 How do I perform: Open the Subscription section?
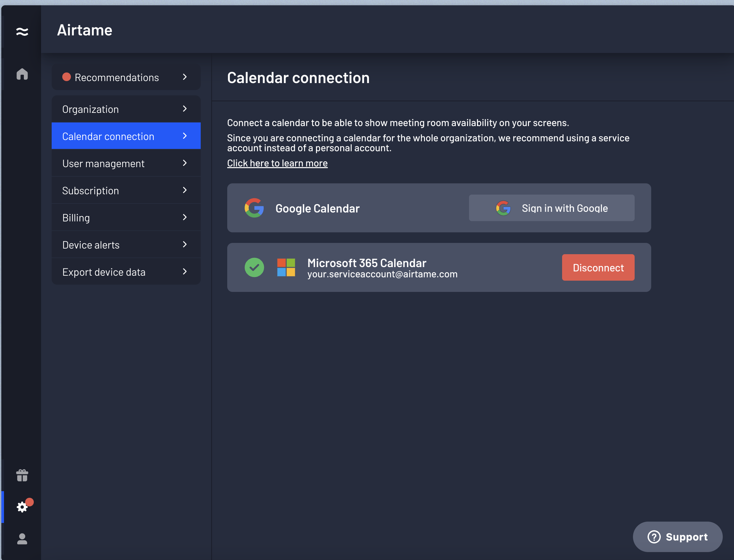(126, 190)
